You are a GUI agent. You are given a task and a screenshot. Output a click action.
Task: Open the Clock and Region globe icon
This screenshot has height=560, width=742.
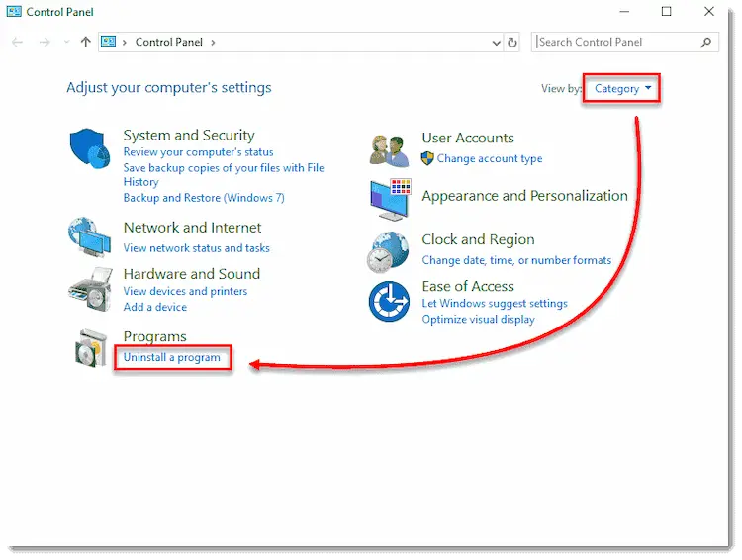pyautogui.click(x=388, y=252)
